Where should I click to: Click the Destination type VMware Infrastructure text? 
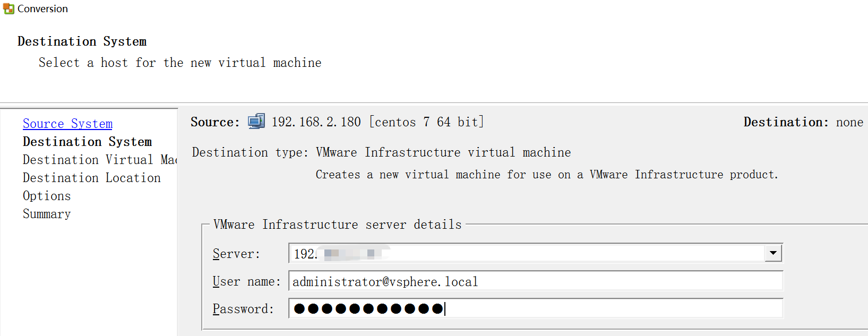443,152
